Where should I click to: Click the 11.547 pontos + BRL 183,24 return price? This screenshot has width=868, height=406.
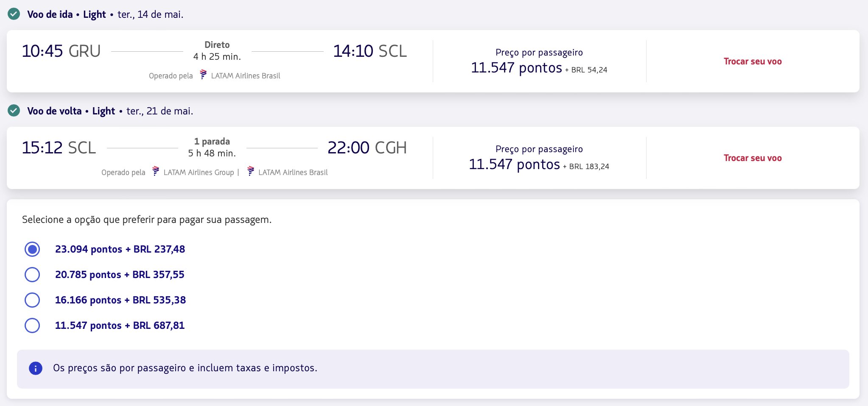click(539, 164)
